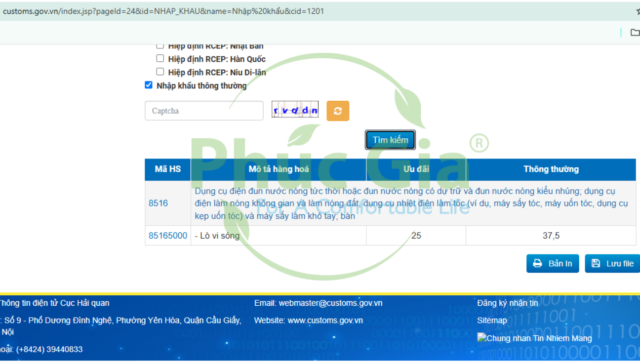
Task: Click the customs.gov.vn URL in address bar
Action: pos(163,11)
